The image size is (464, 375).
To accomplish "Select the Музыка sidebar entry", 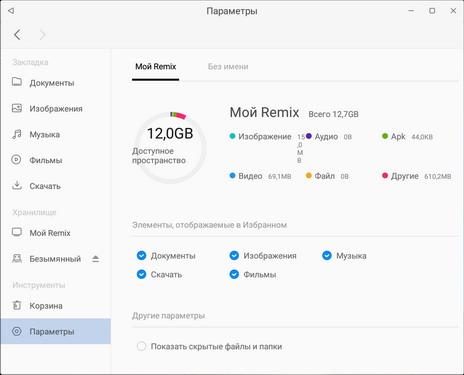I will click(56, 134).
